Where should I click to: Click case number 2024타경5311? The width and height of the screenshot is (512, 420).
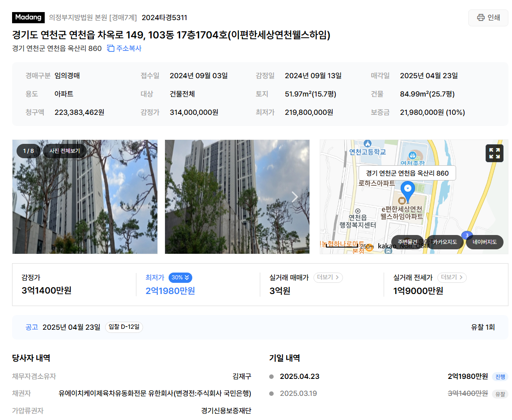click(x=164, y=17)
